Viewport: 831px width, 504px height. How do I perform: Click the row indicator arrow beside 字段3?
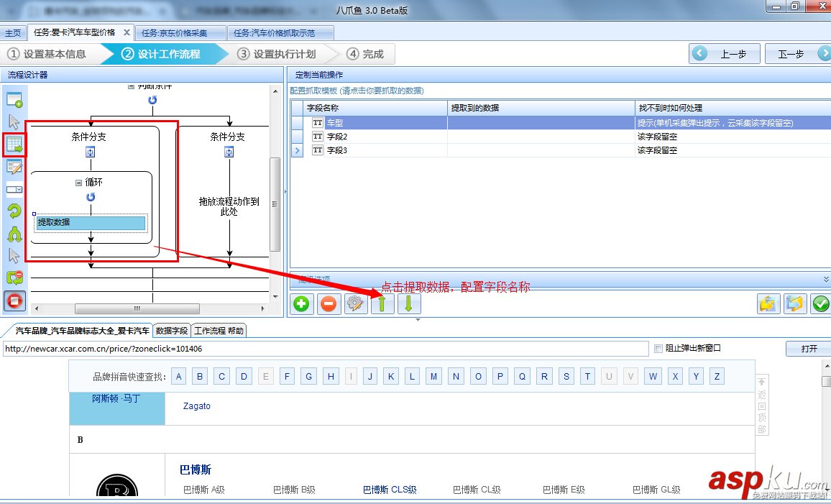click(297, 150)
